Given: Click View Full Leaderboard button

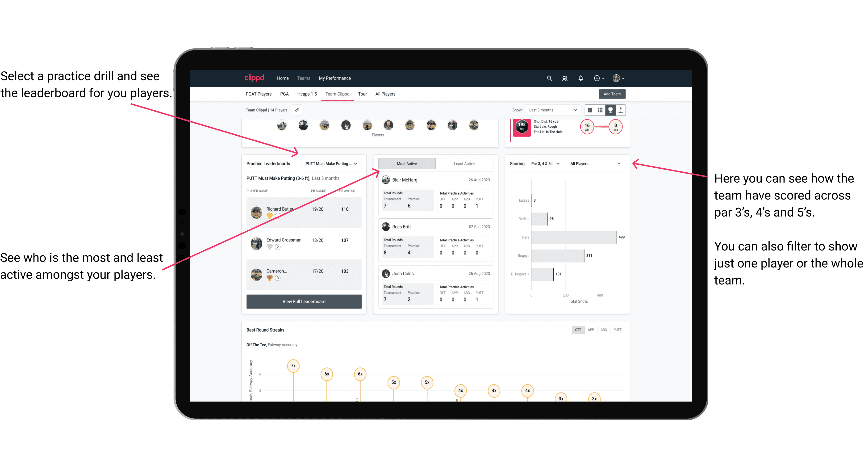Looking at the screenshot, I should [304, 302].
